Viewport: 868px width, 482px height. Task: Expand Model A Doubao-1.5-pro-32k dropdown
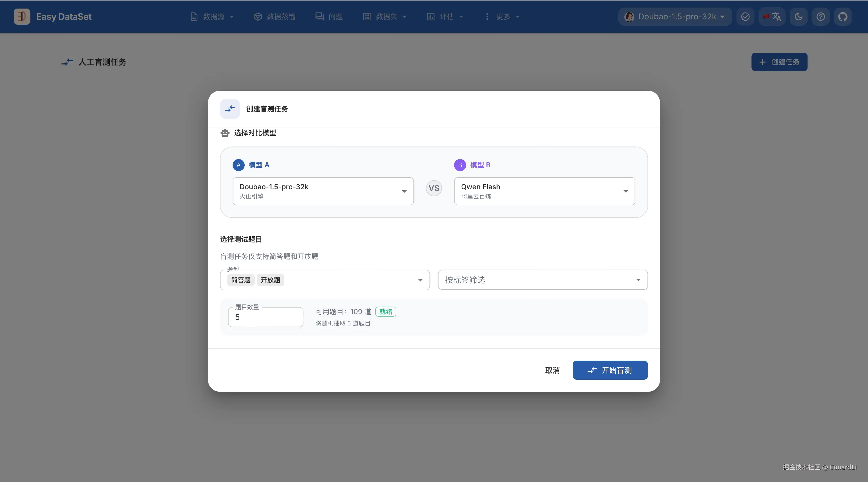[x=323, y=191]
